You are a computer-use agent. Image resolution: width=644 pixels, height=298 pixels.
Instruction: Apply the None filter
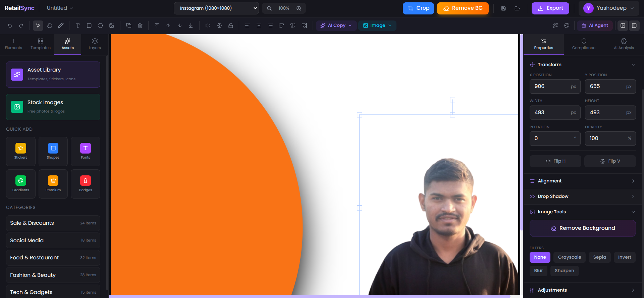point(540,257)
